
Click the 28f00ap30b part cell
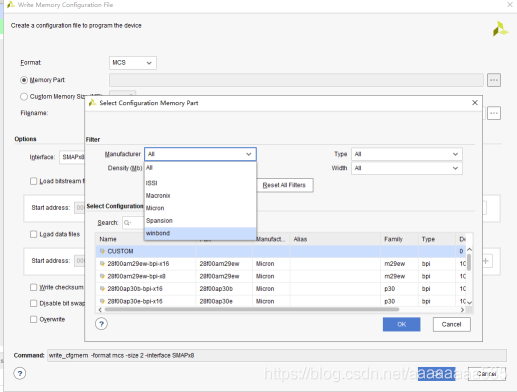tap(224, 289)
